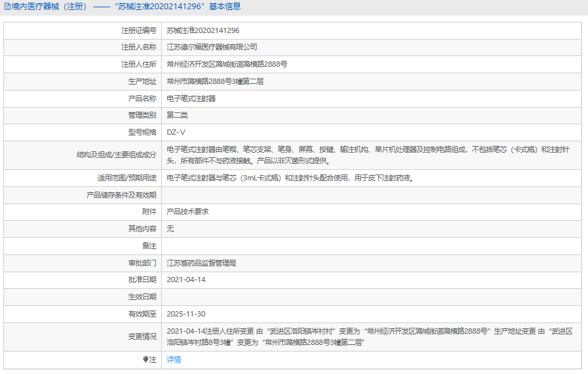Click the 注册证编号 label
588x374 pixels.
139,30
